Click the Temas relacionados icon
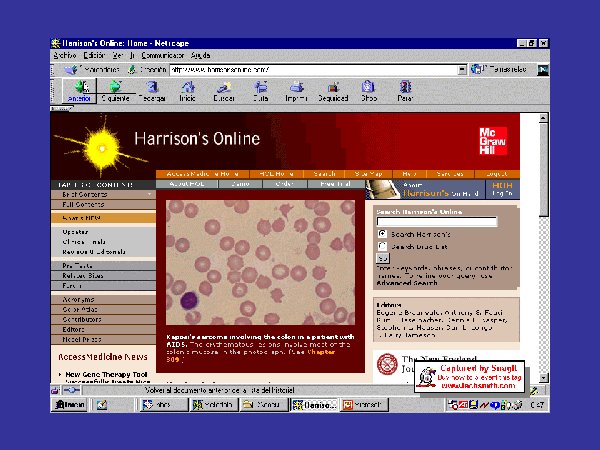Image resolution: width=600 pixels, height=450 pixels. tap(476, 69)
